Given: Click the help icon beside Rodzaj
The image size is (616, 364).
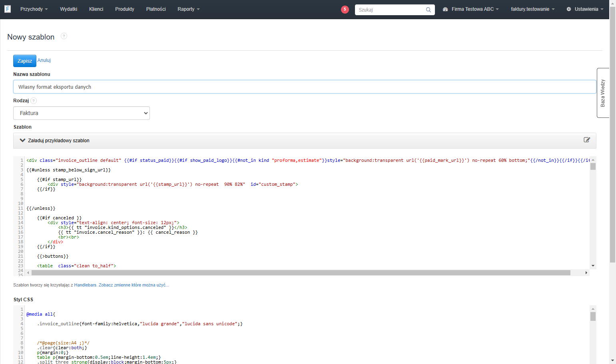Looking at the screenshot, I should point(34,101).
